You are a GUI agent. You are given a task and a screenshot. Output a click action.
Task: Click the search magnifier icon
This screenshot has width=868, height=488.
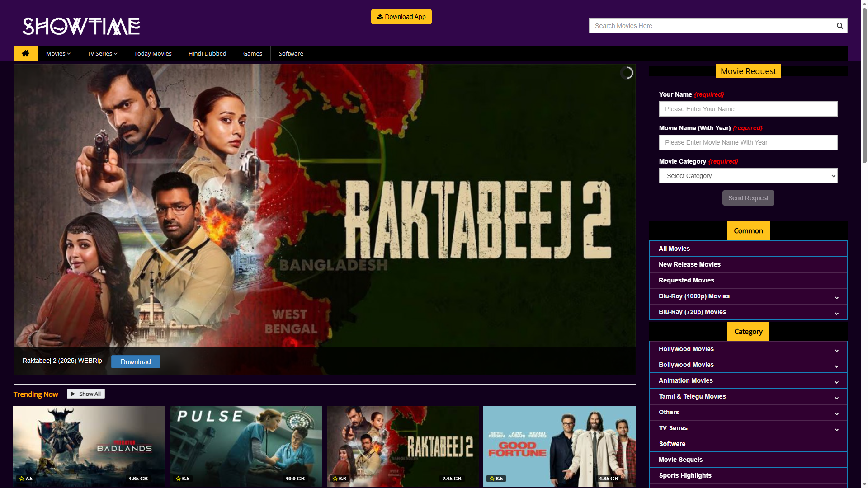click(840, 26)
